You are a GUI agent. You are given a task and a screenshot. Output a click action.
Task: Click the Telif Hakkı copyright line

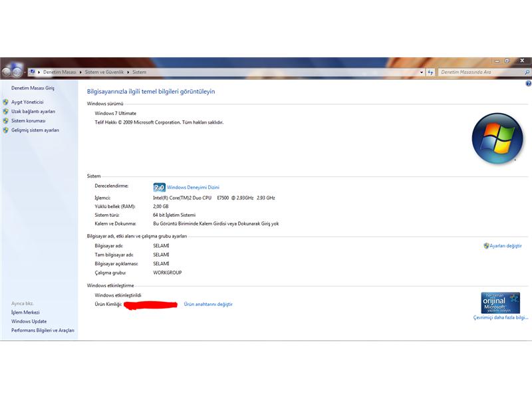[159, 122]
